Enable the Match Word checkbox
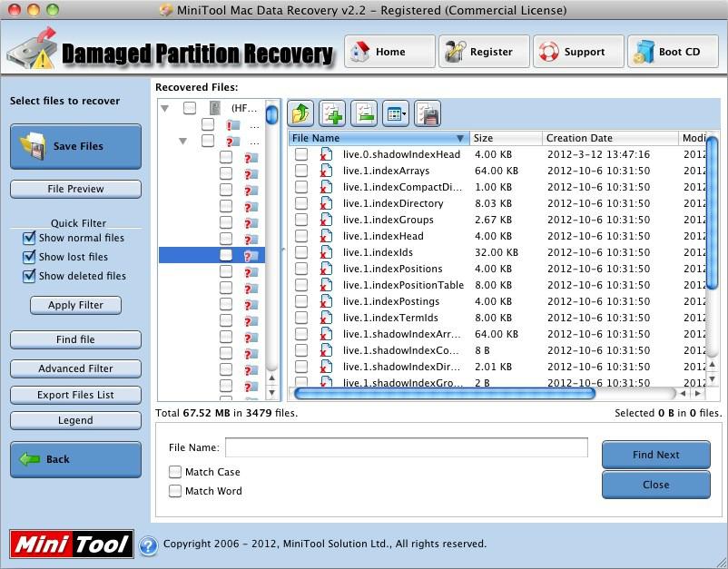This screenshot has height=569, width=728. [x=175, y=491]
